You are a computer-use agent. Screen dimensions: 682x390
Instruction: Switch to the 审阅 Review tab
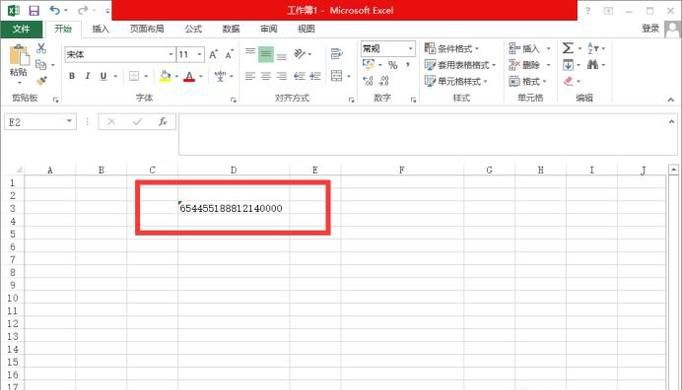269,29
